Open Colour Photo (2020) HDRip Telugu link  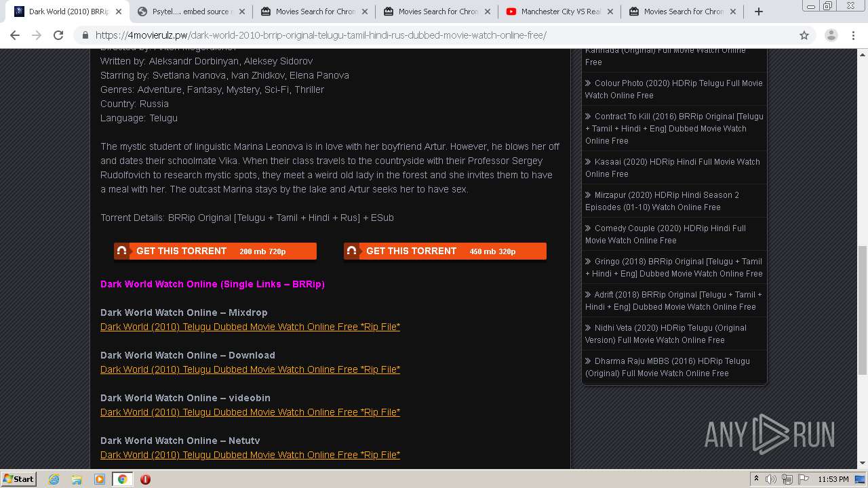674,89
